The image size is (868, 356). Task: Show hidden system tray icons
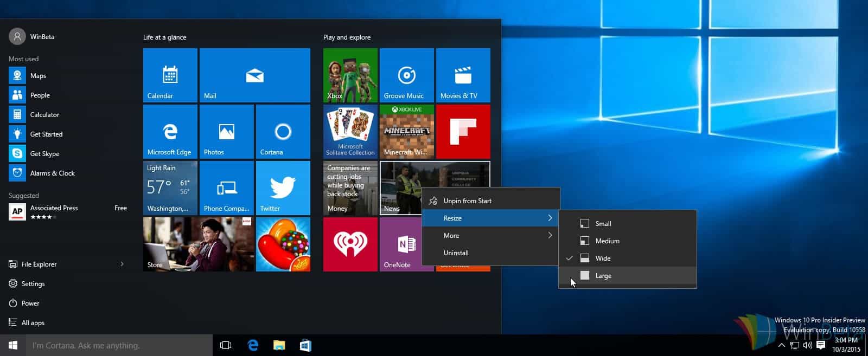point(781,345)
